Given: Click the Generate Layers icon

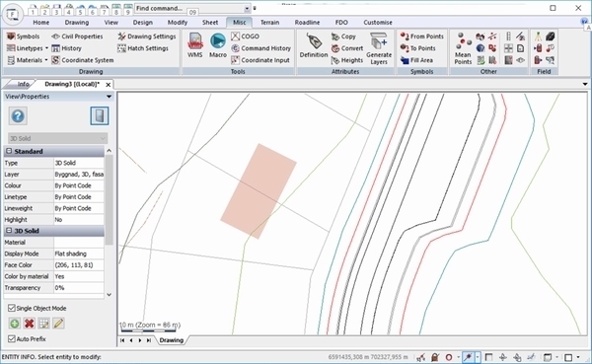Looking at the screenshot, I should point(379,48).
